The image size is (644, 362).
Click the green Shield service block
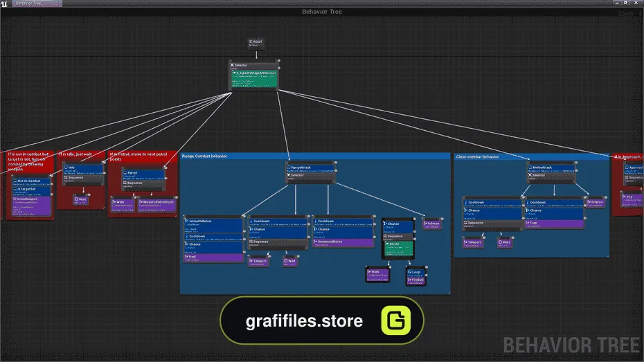click(398, 248)
